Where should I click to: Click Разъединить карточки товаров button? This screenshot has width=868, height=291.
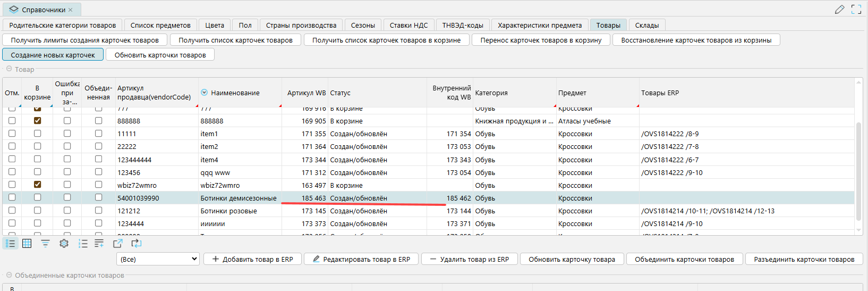804,259
